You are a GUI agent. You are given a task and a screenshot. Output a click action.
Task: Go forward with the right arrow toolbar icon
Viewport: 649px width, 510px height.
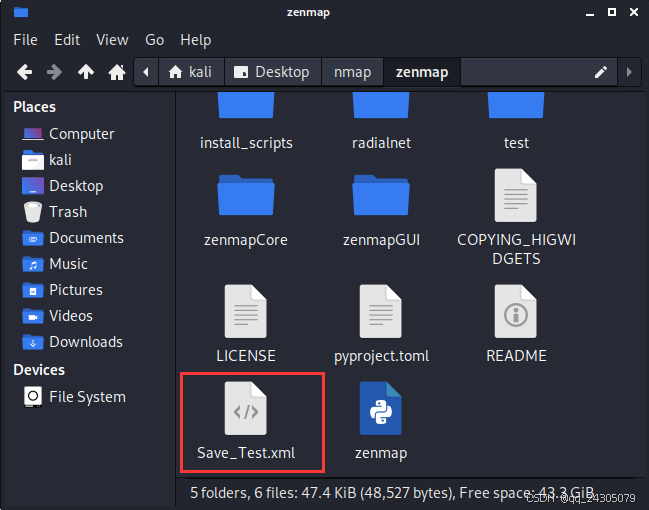click(54, 72)
